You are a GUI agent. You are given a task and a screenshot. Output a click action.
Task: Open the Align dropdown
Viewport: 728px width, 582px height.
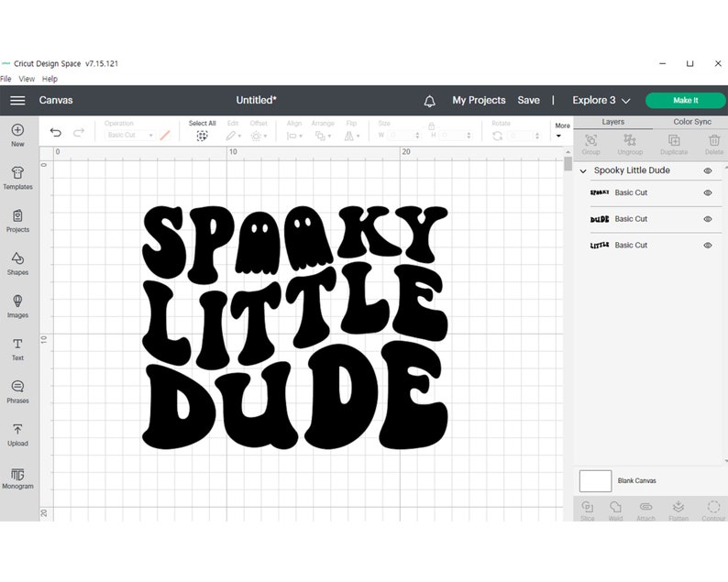(294, 136)
